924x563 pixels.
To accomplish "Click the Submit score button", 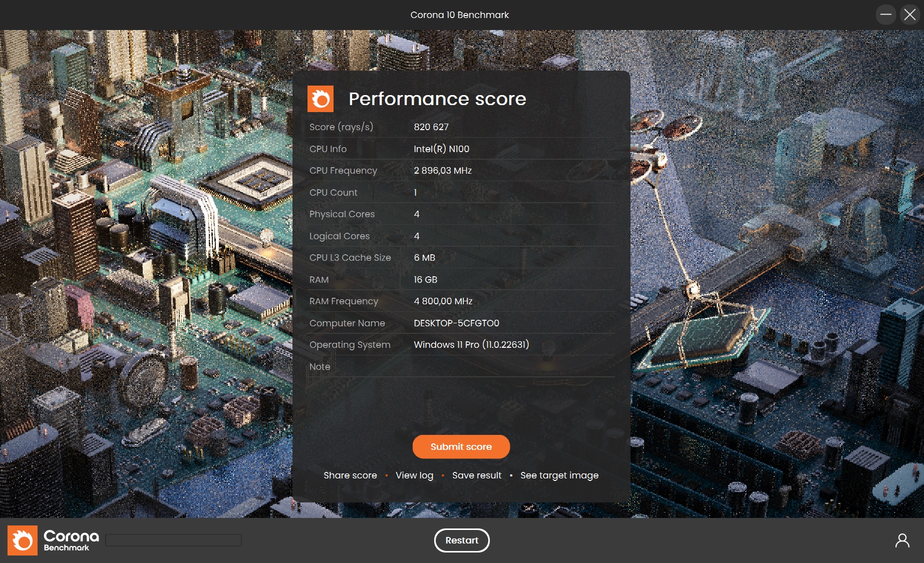I will [x=461, y=446].
